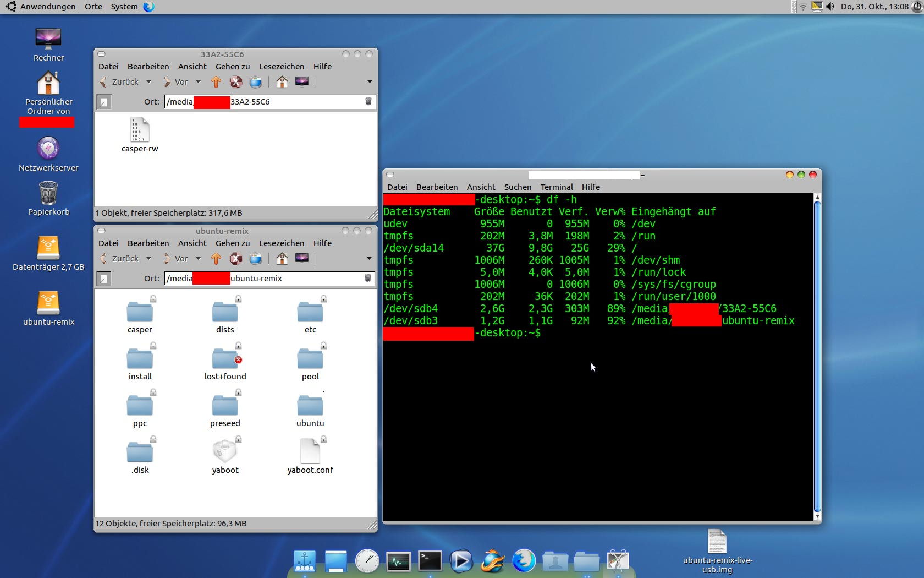Open Suchen menu in terminal window
Screen dimensions: 924x578
click(518, 187)
